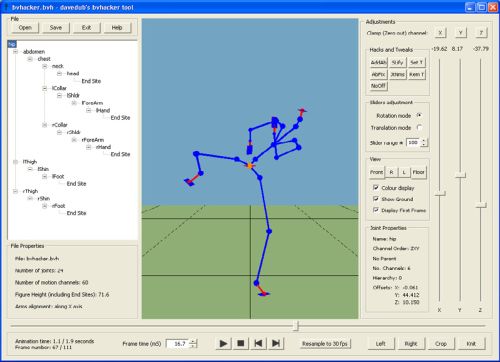The image size is (500, 362).
Task: Step to the next frame
Action: tap(276, 343)
